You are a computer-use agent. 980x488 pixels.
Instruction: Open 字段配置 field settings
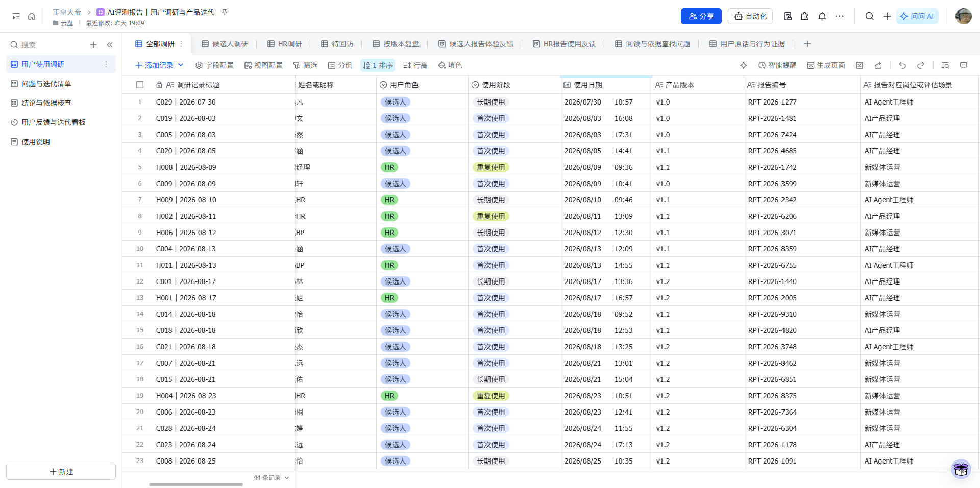point(214,65)
